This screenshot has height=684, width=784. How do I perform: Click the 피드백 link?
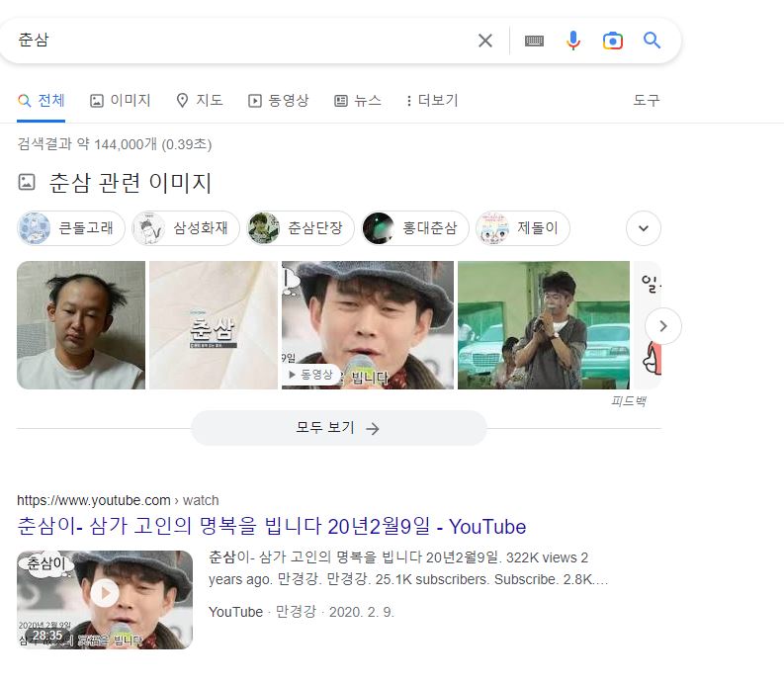click(629, 401)
